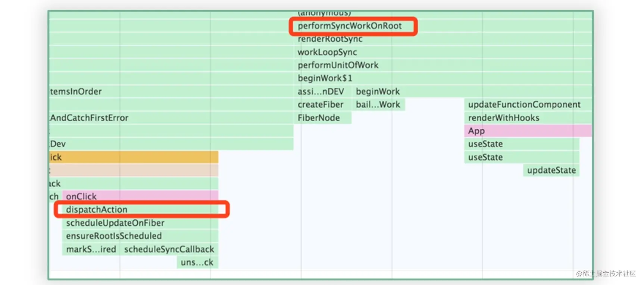Click the markS...ired flame bar

(91, 249)
